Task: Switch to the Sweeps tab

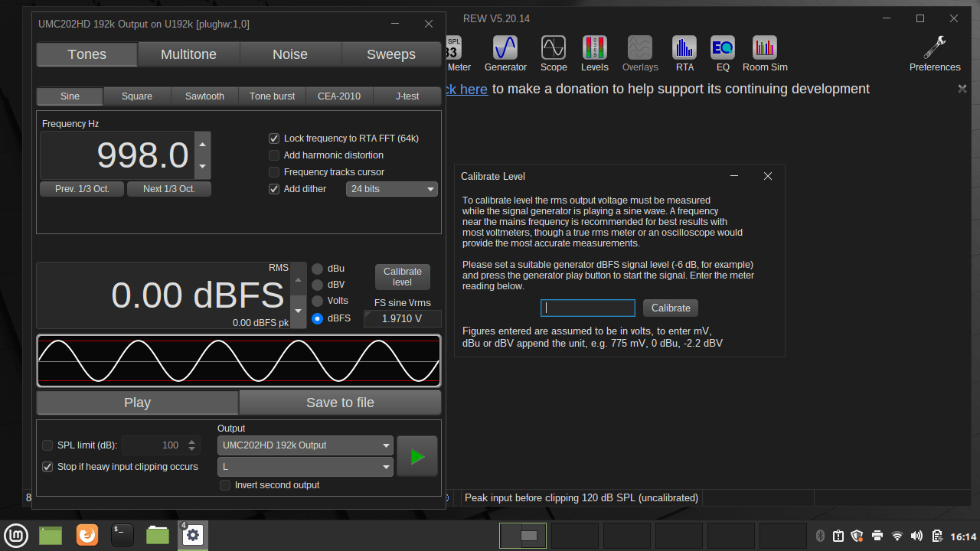Action: pyautogui.click(x=391, y=54)
